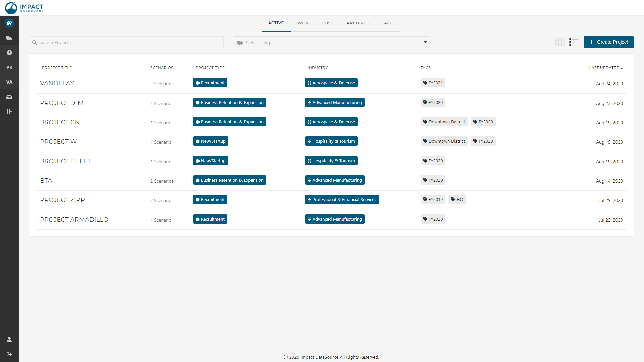
Task: Click '2 Scenarios' in the VANDELAY row
Action: [162, 84]
